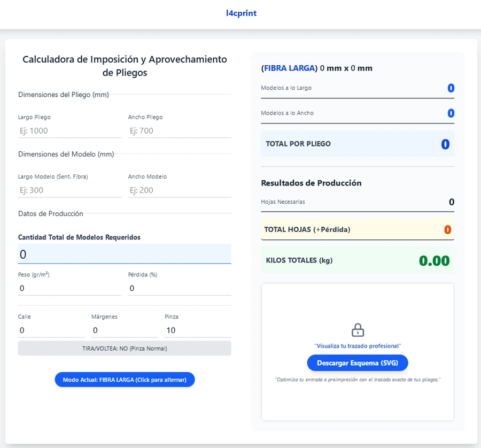Click the Ancho Modelo input box
Viewport: 481px width, 448px height.
[179, 190]
